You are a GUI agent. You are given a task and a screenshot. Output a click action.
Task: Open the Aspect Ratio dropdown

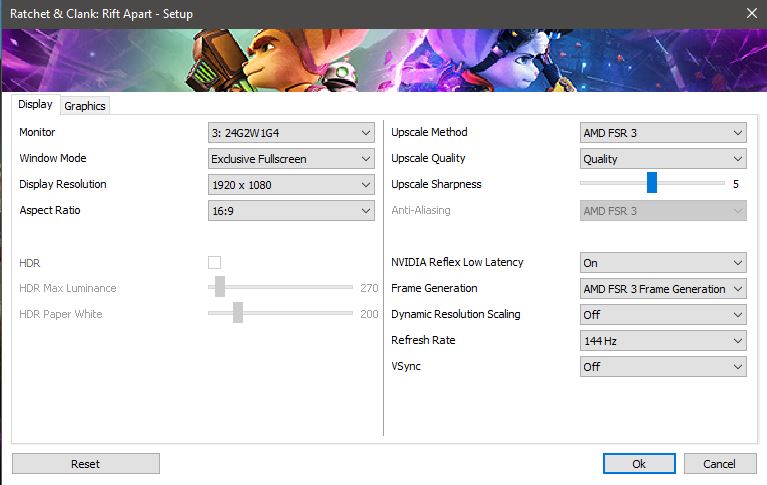(291, 210)
